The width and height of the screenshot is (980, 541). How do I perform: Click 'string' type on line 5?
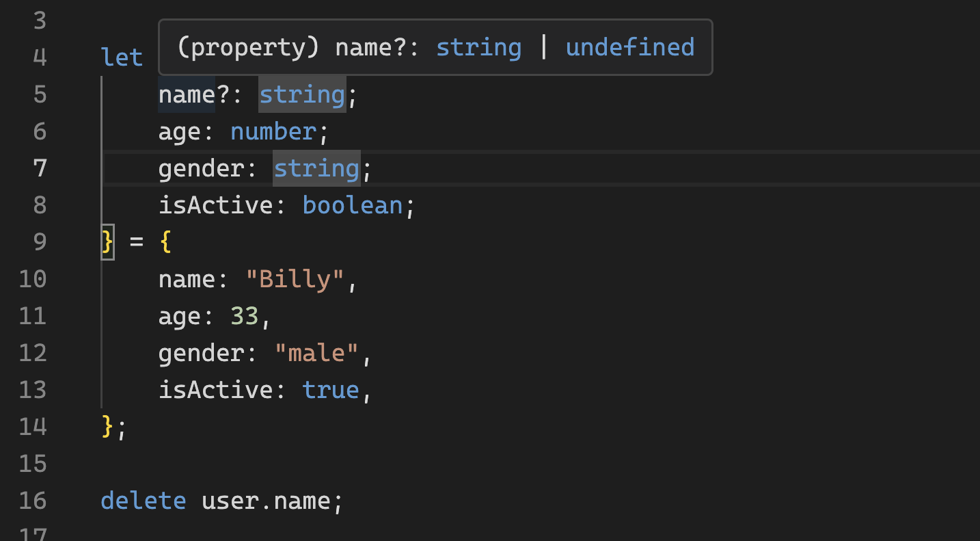coord(302,94)
